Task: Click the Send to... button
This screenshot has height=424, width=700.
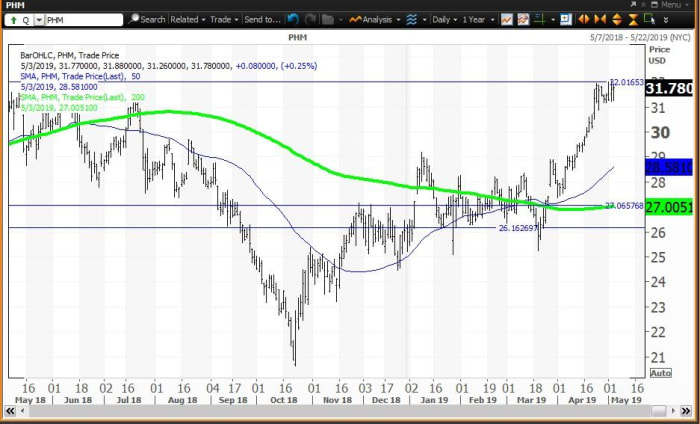Action: tap(262, 19)
